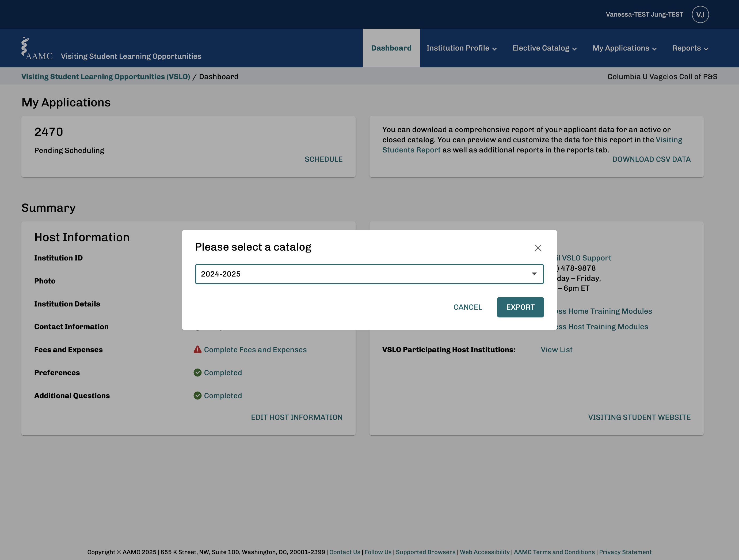Click DOWNLOAD CSV DATA

click(651, 159)
